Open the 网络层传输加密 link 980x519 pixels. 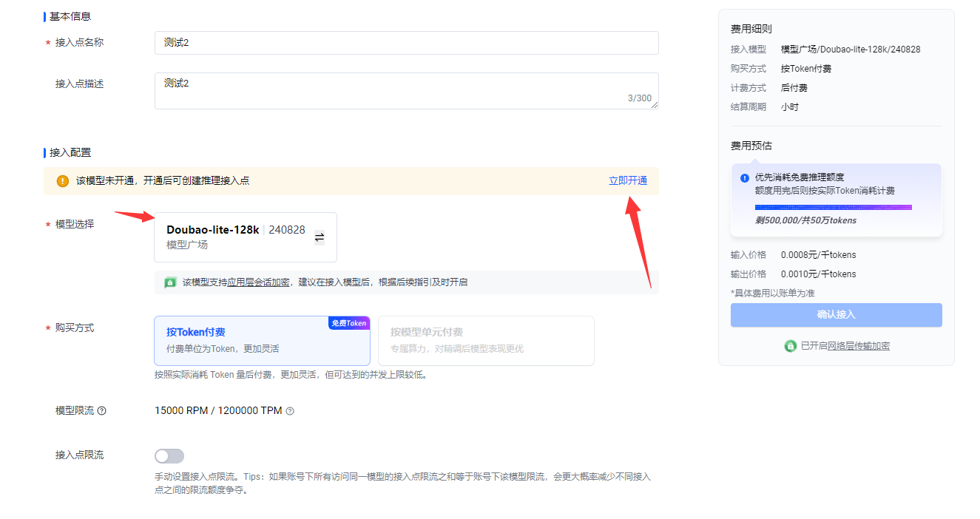pos(858,346)
